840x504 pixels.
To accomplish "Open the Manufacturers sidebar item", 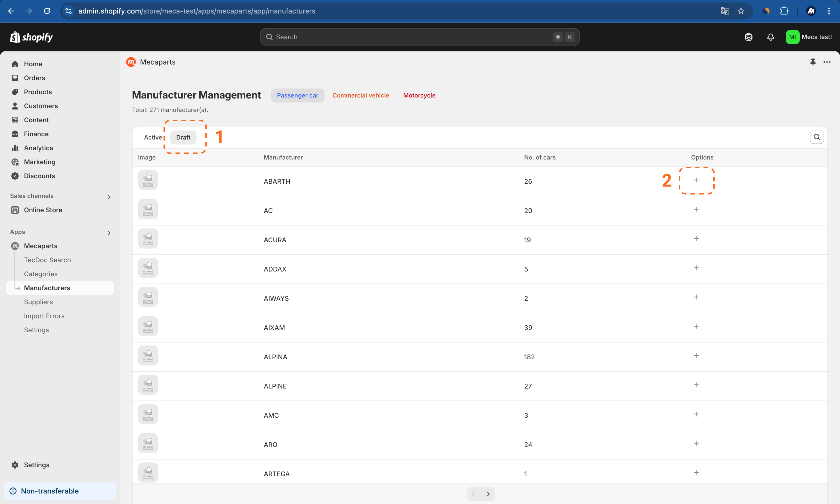I will click(x=60, y=288).
